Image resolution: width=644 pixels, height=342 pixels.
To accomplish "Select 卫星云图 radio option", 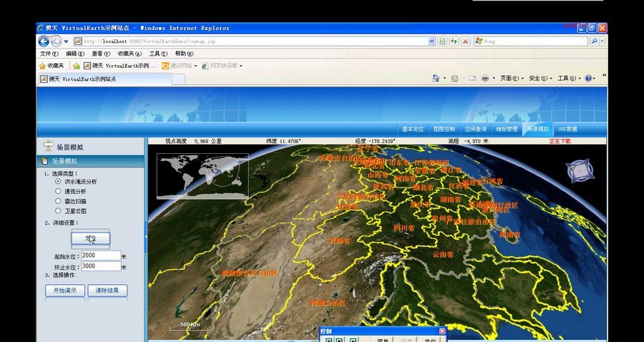I will click(x=58, y=212).
